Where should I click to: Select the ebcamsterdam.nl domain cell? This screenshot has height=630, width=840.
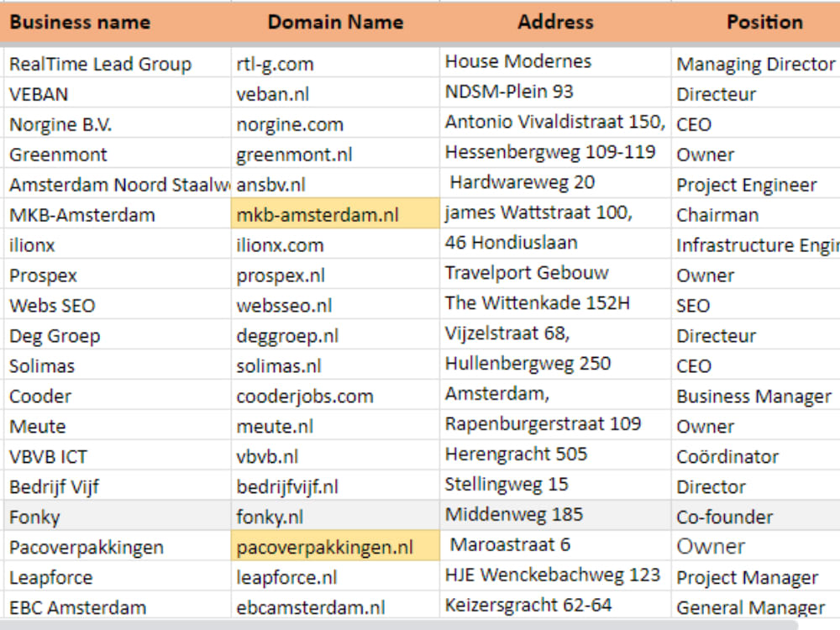[x=335, y=606]
